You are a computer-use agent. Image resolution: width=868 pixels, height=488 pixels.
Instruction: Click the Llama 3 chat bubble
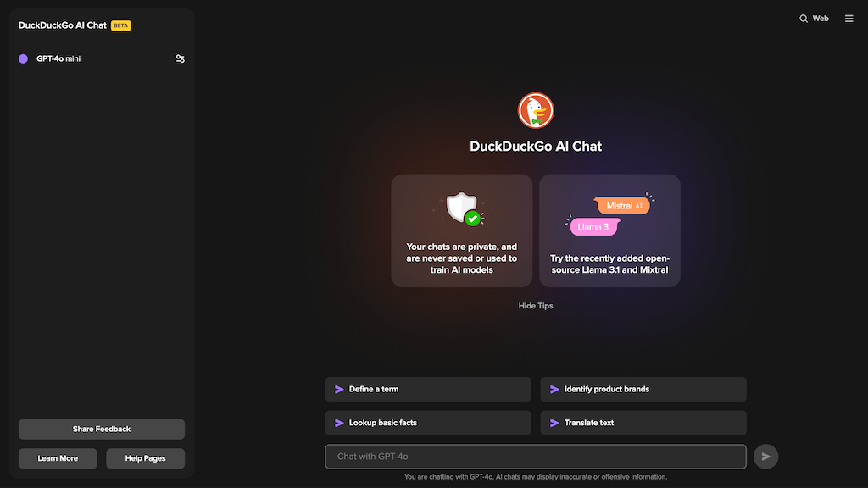tap(593, 227)
